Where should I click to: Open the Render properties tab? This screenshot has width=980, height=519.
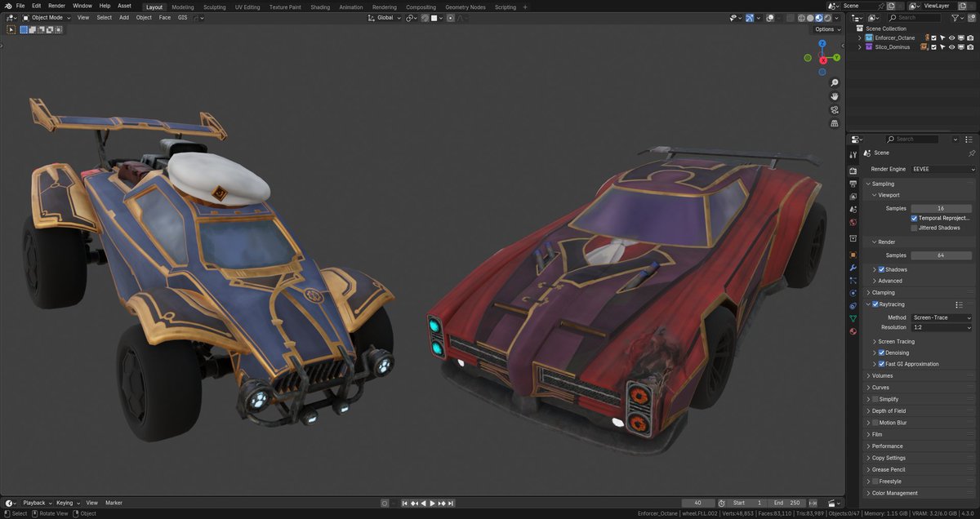point(853,171)
